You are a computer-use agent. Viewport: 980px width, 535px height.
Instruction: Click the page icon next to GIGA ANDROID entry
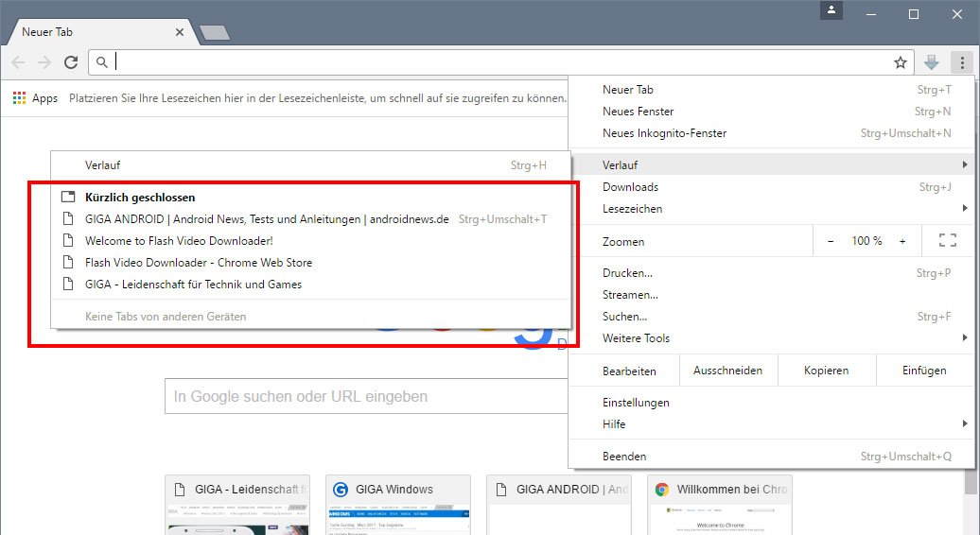[x=68, y=219]
